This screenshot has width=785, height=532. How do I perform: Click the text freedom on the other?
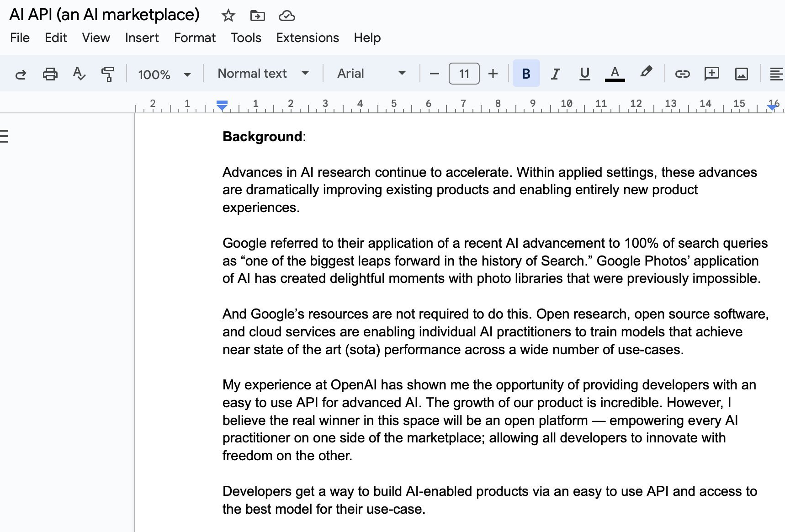[x=287, y=456]
